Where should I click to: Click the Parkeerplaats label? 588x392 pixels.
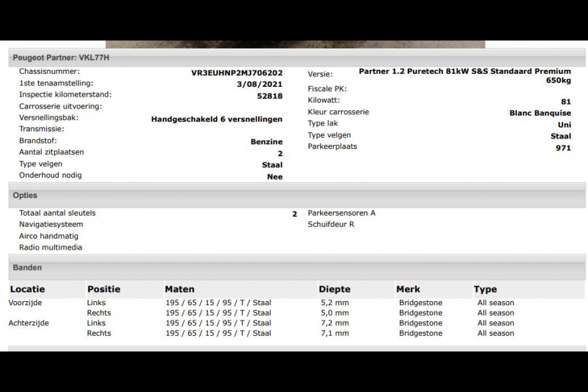333,146
